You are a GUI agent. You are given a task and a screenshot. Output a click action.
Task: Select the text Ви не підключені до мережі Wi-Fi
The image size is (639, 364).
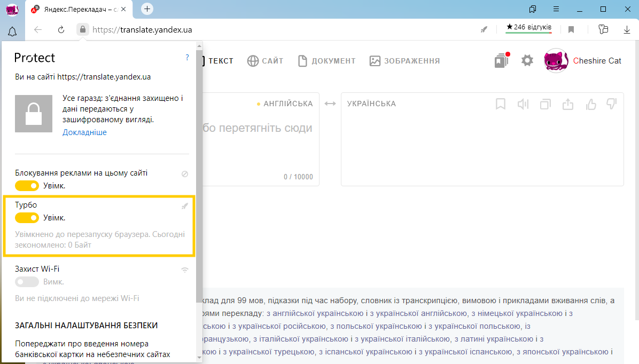[x=77, y=298]
